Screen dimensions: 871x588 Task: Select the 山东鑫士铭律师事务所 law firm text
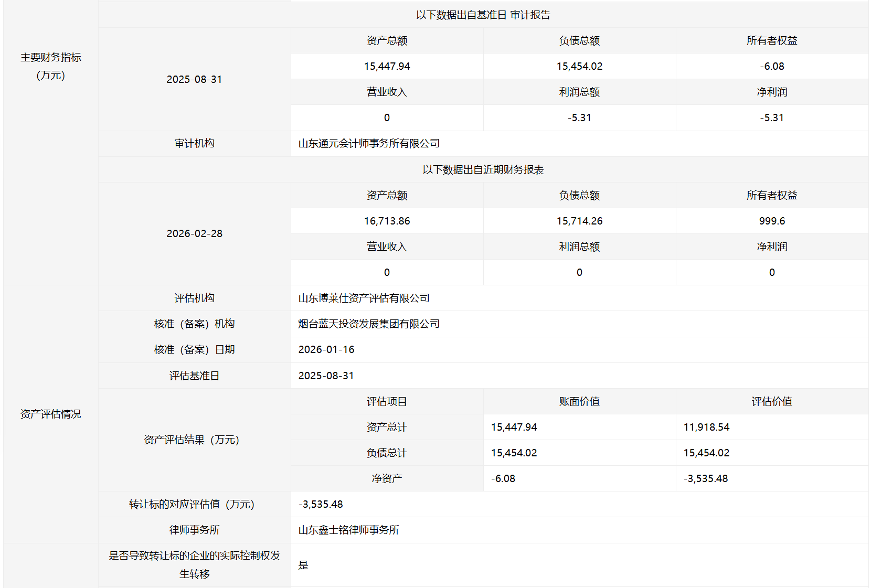click(348, 530)
